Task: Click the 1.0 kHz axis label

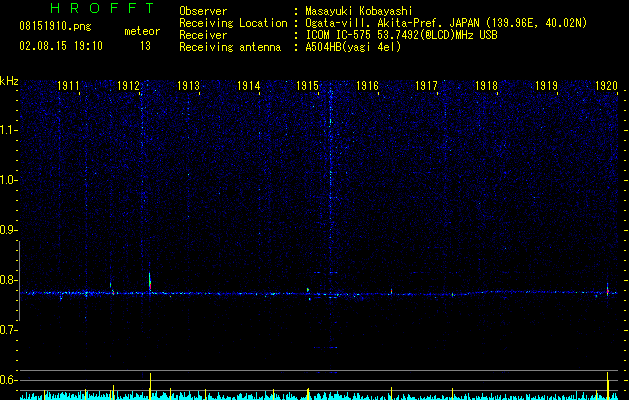Action: pyautogui.click(x=8, y=180)
